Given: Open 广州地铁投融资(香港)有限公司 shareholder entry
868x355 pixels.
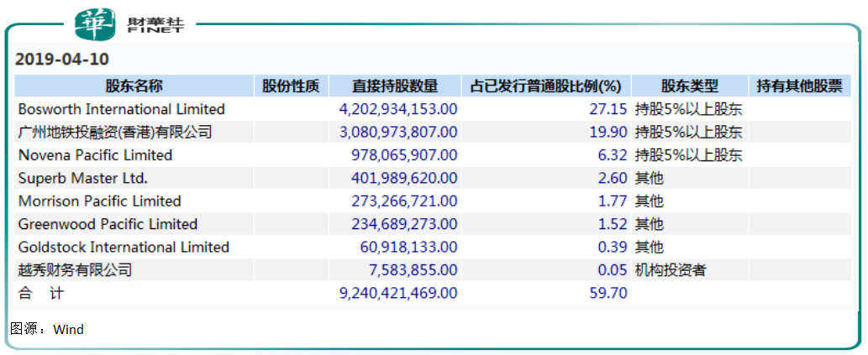Looking at the screenshot, I should [115, 132].
